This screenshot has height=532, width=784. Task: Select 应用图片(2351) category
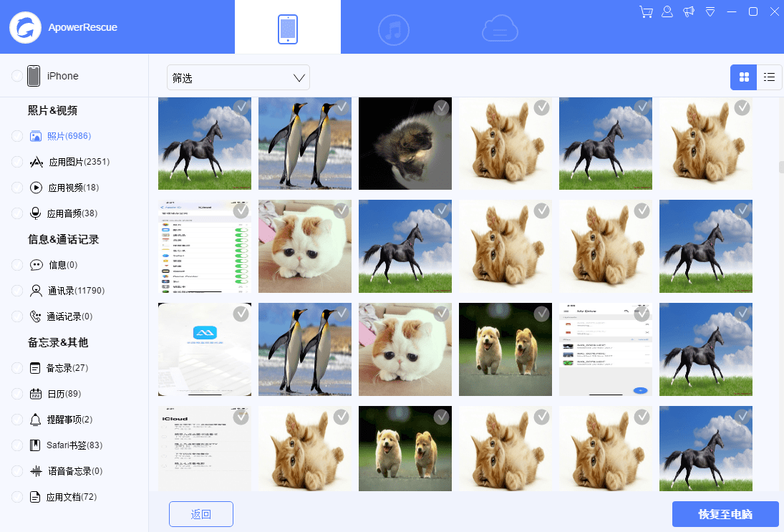(x=79, y=162)
